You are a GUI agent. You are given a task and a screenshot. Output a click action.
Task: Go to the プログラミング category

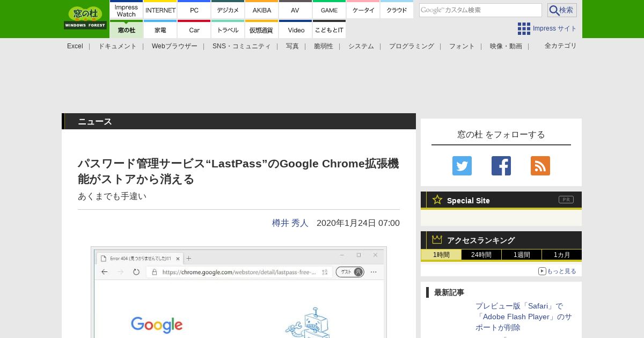[411, 46]
